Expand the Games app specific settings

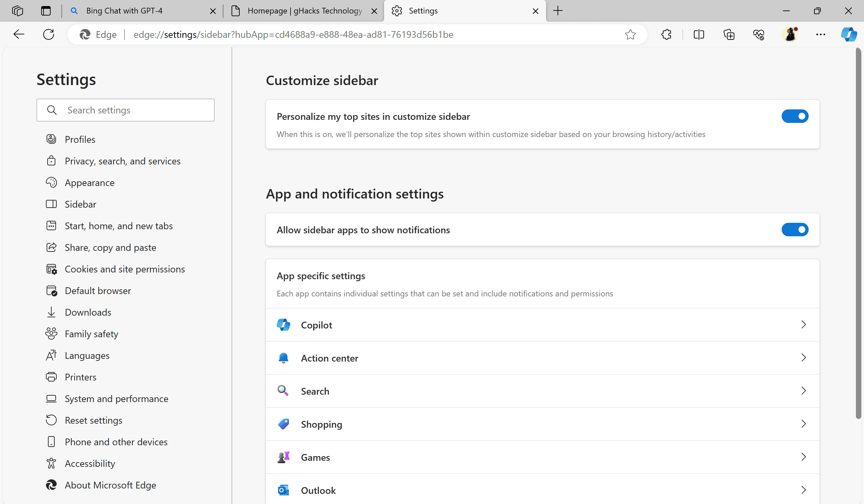click(543, 457)
